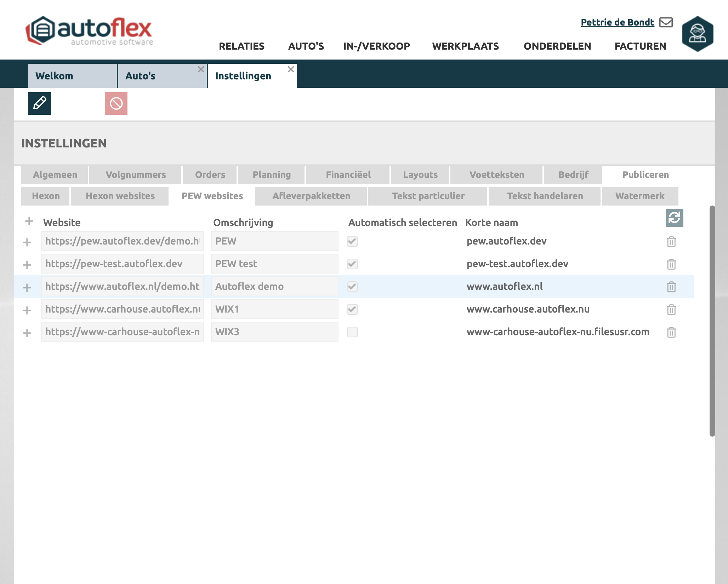Open the WERKPLAATS menu

pyautogui.click(x=465, y=46)
